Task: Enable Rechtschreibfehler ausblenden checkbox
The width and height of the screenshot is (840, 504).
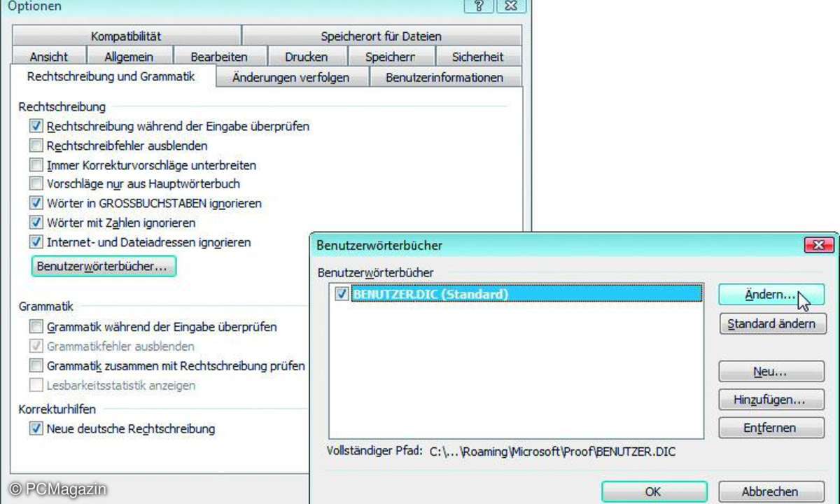Action: coord(36,146)
